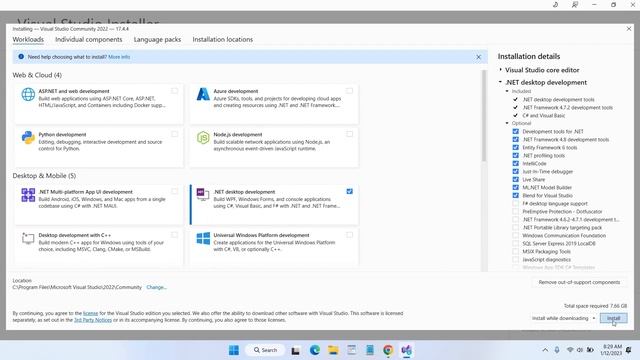
Task: Open the Installation locations tab
Action: (x=222, y=39)
